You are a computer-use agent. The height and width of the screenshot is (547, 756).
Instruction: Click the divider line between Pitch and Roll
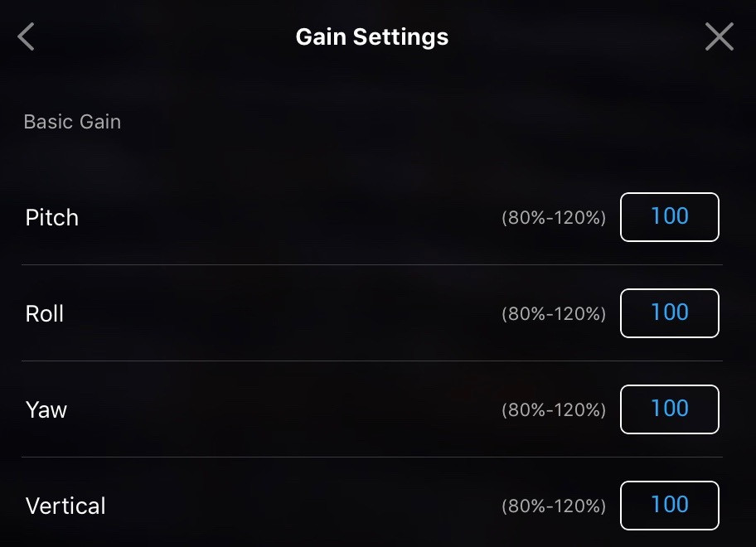pyautogui.click(x=372, y=265)
